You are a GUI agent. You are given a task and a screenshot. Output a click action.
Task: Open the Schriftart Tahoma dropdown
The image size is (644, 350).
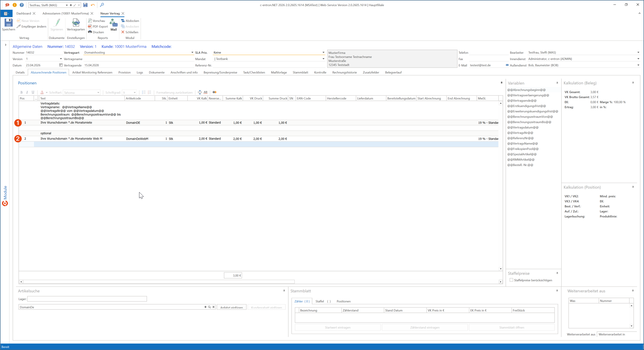tap(98, 93)
